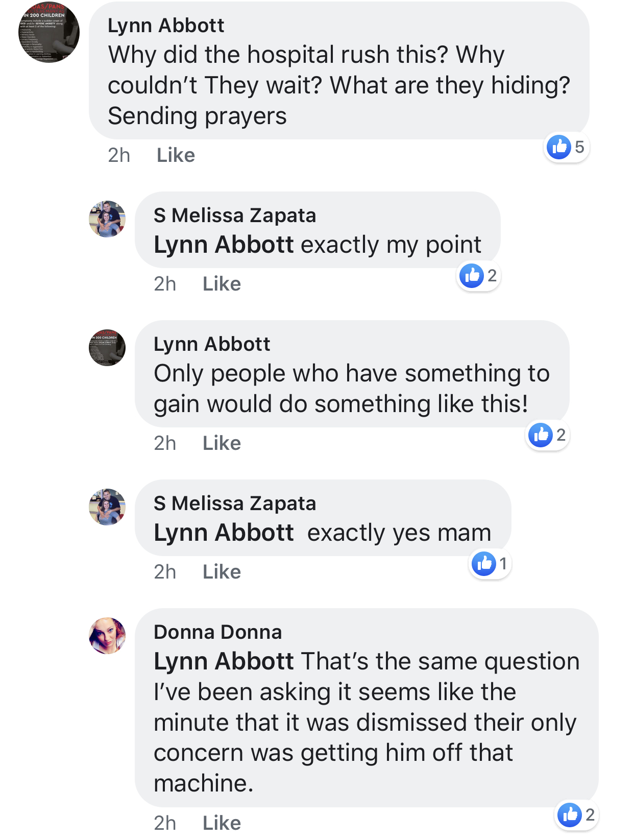
Task: Click thumbs-up reaction on Donna Donna's comment
Action: pyautogui.click(x=570, y=814)
